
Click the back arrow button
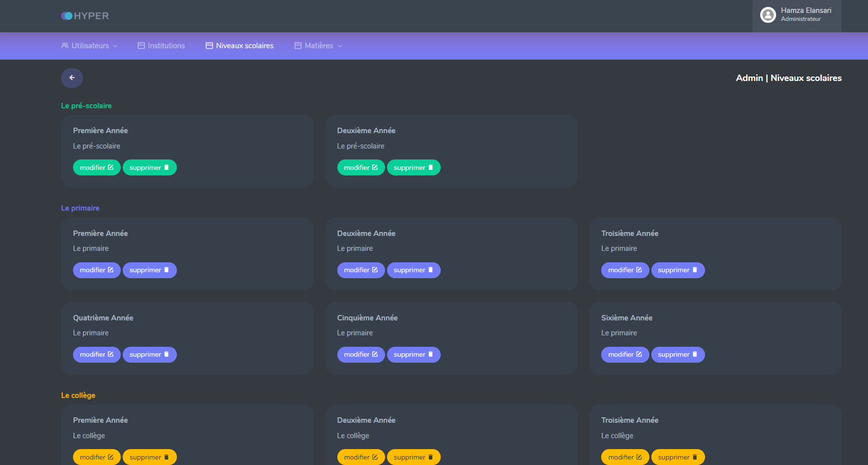72,78
